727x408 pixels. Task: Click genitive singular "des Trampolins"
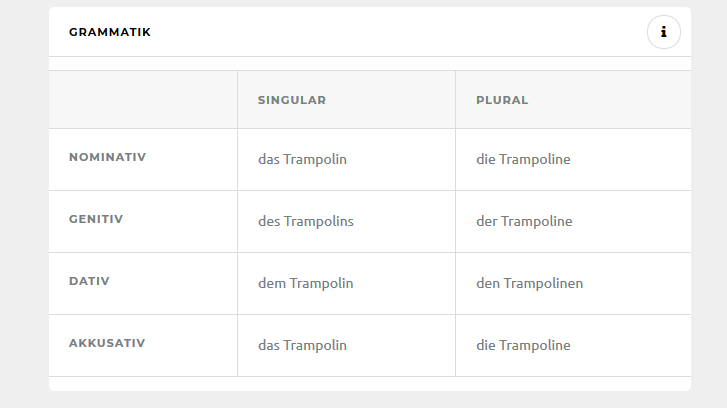coord(306,221)
